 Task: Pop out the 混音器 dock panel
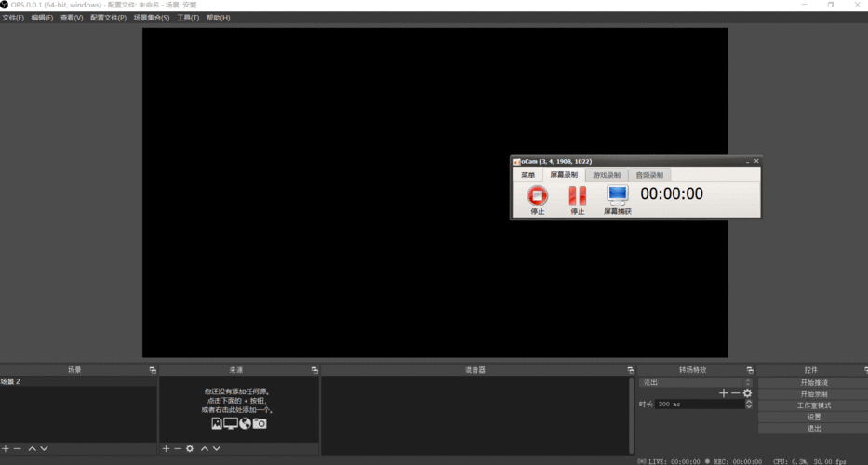630,370
